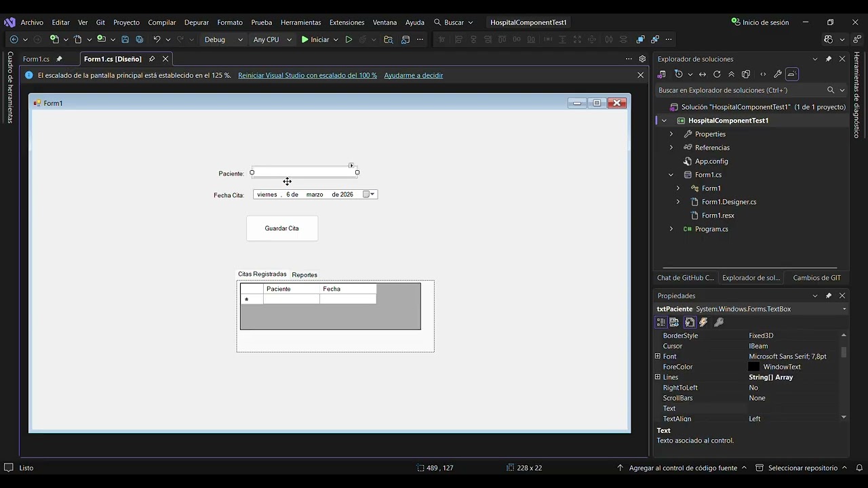Screen dimensions: 868x488
Task: Click the document tab settings gear icon
Action: [642, 59]
